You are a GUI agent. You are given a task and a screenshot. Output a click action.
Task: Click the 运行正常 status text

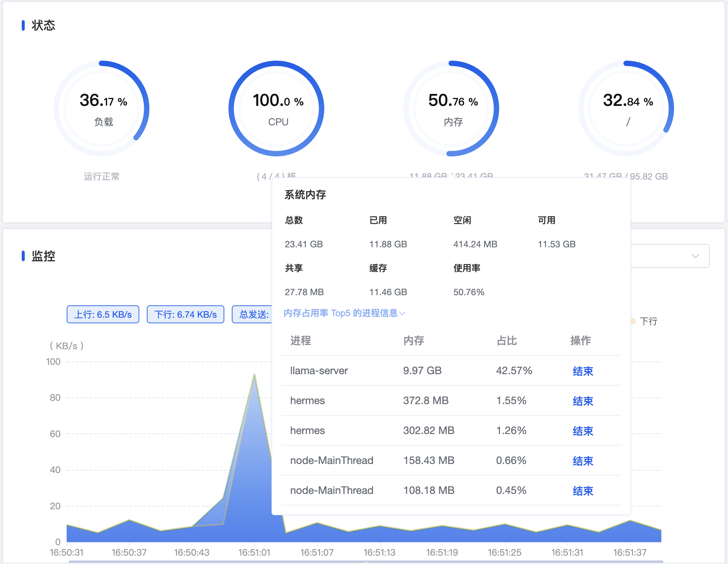[x=101, y=176]
